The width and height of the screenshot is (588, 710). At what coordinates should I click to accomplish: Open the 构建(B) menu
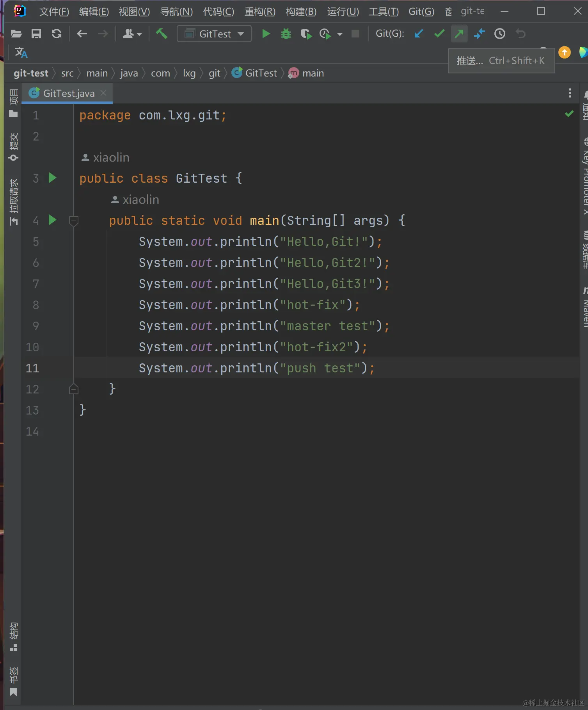(x=301, y=12)
